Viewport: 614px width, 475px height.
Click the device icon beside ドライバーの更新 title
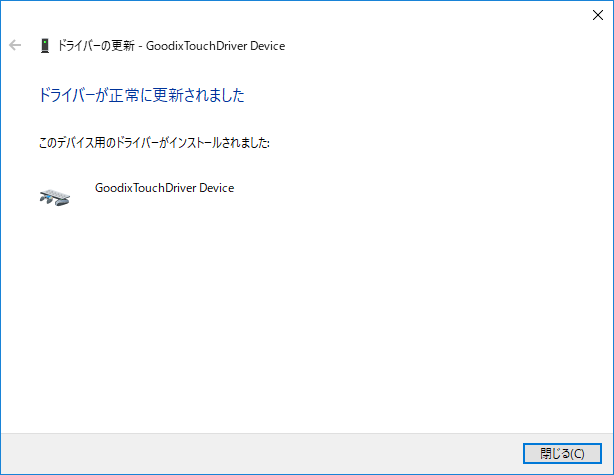(x=45, y=46)
